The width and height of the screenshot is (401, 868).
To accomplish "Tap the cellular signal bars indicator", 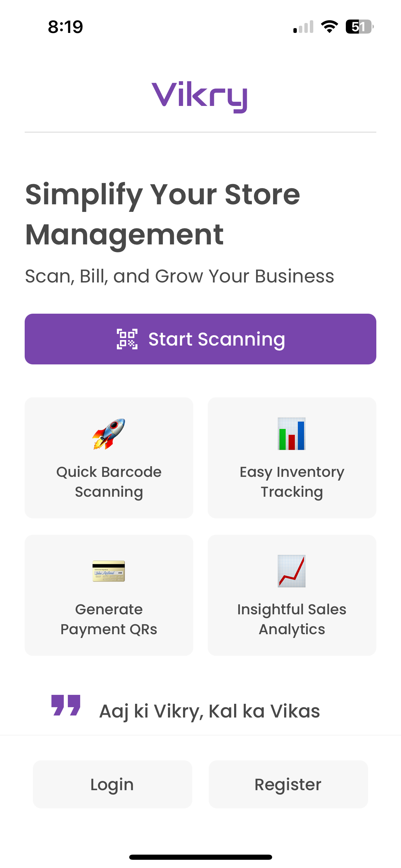I will pos(303,27).
